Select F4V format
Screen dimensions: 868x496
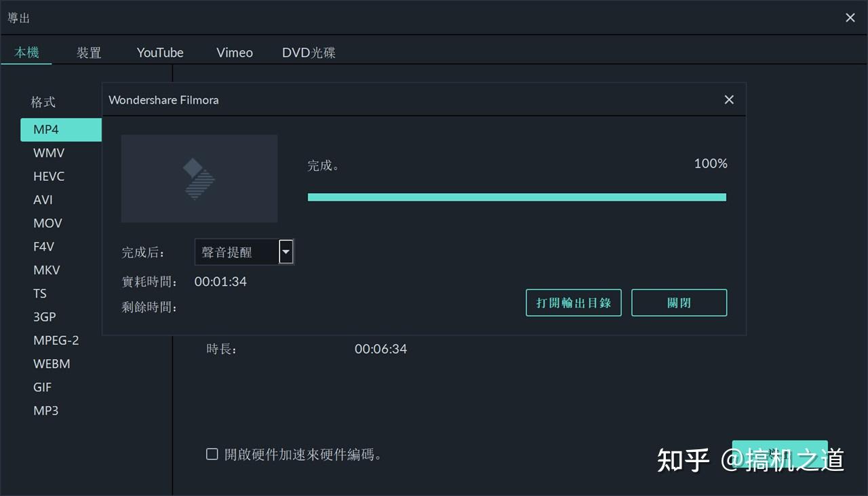[x=43, y=247]
